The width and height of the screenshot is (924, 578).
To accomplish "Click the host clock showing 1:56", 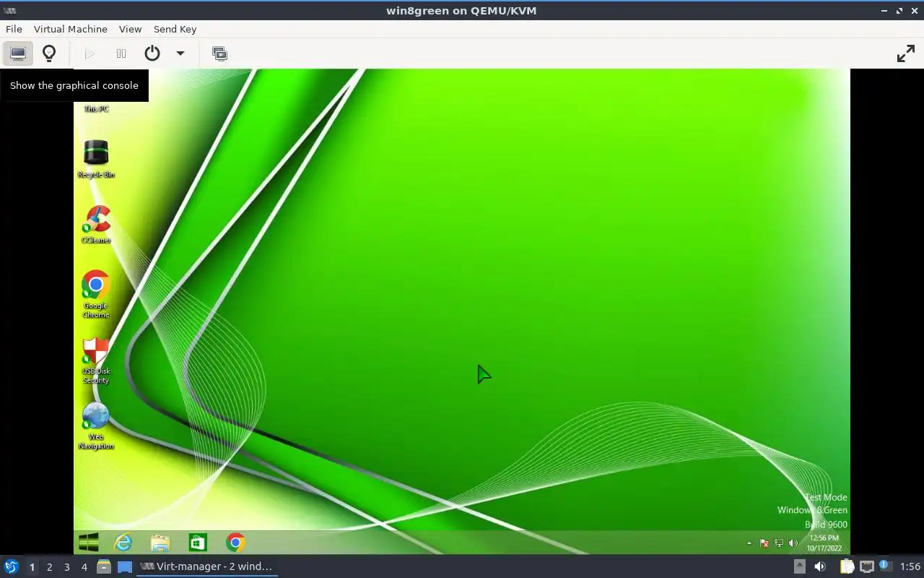I will click(x=910, y=566).
